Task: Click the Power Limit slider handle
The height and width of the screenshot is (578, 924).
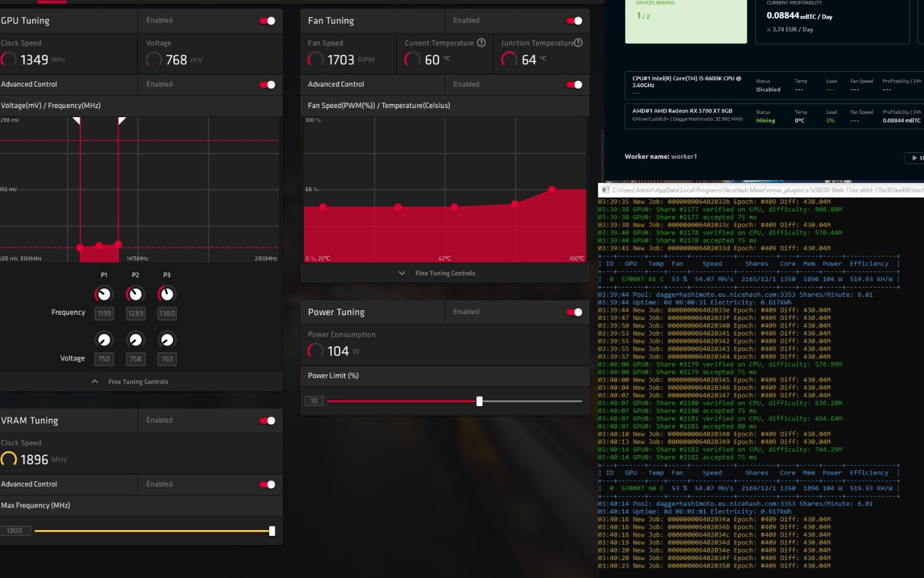Action: click(479, 401)
